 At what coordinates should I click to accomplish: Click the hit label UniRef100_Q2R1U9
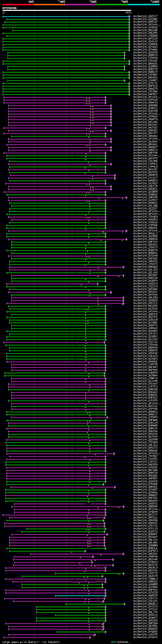tap(145, 320)
